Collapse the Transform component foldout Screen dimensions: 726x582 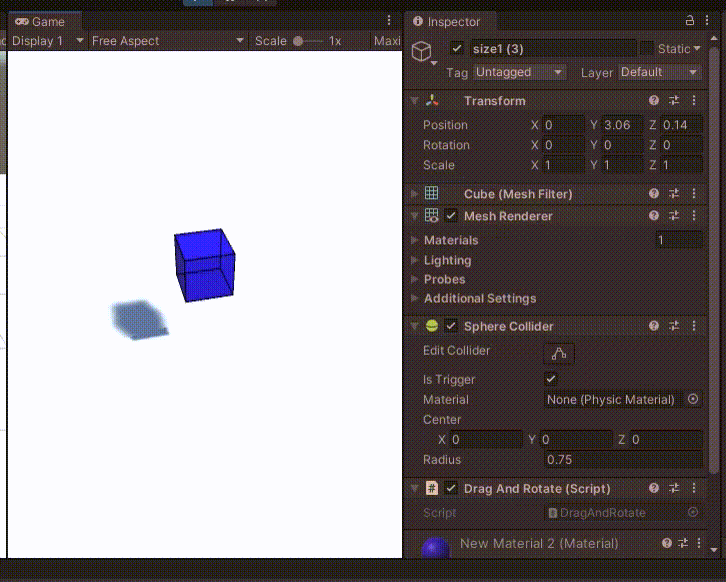(x=415, y=100)
